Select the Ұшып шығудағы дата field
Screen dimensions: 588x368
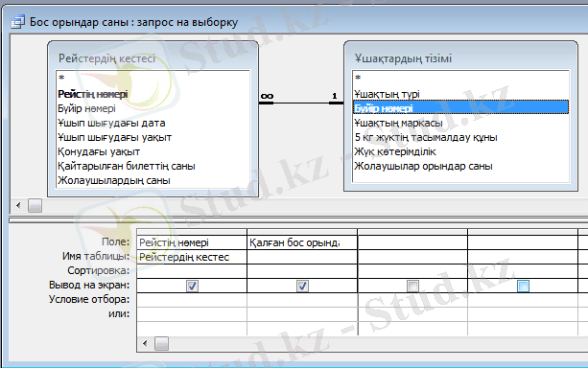coord(153,123)
